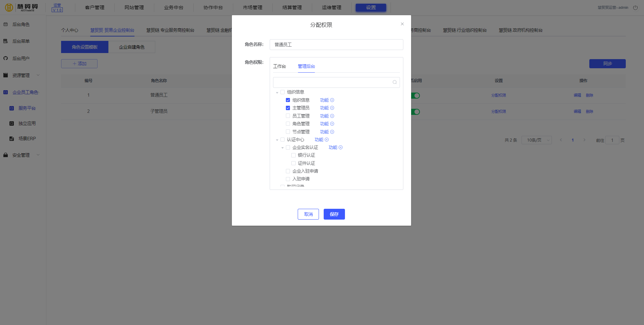This screenshot has width=644, height=325.
Task: Check the 企业入驻申请 checkbox
Action: [288, 171]
